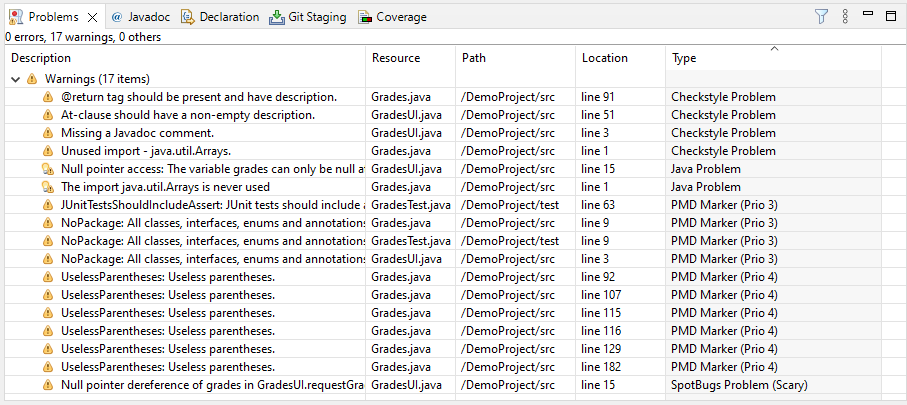Click the warning icon on JUnitTestsShouldIncludeAssert row
Viewport: 907px width, 405px height.
point(48,205)
